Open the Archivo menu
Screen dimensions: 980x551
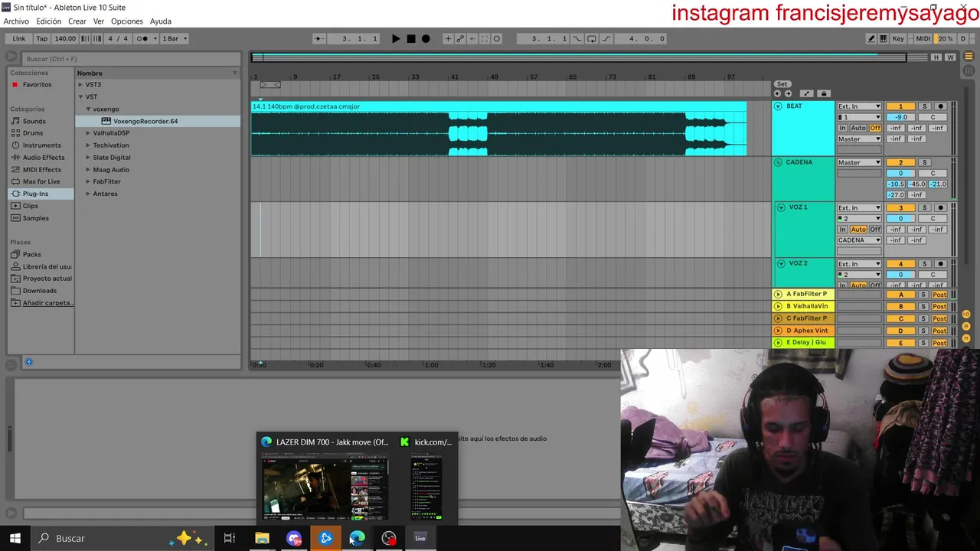16,21
